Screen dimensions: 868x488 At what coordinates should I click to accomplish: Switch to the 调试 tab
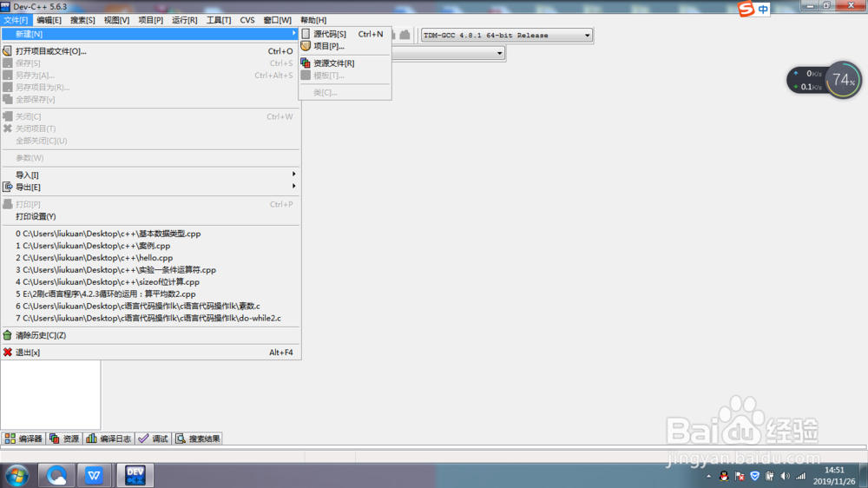(154, 439)
